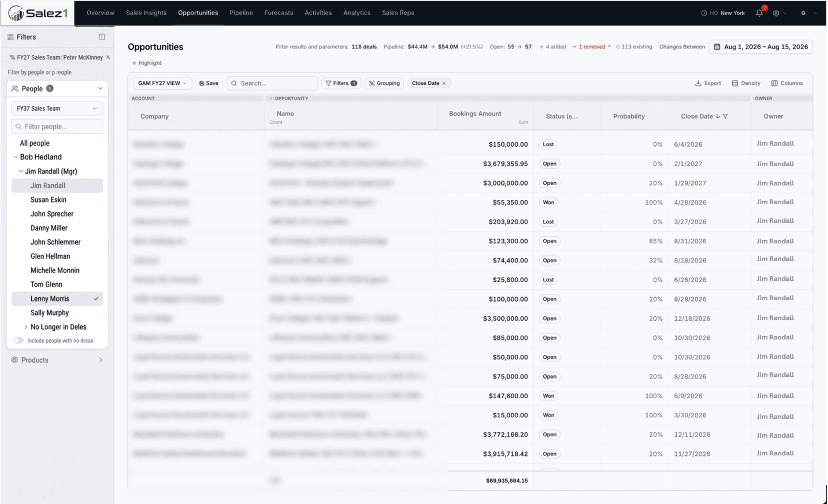
Task: Open the settings gear in header
Action: (776, 13)
